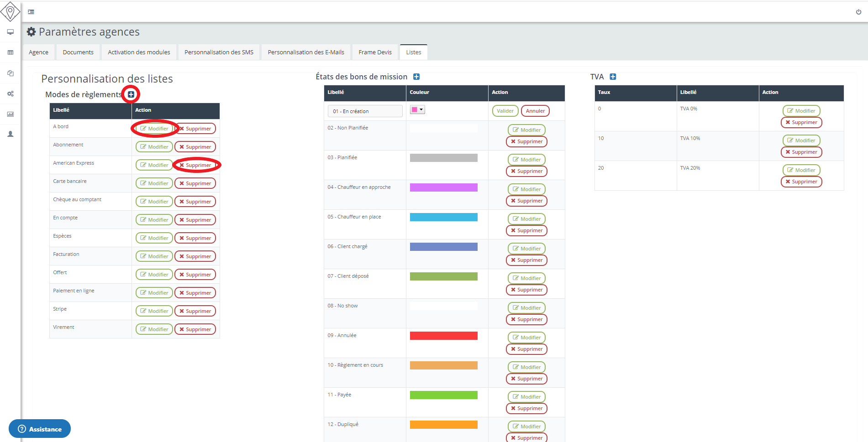Click Valider to save En création state
868x442 pixels.
click(505, 111)
